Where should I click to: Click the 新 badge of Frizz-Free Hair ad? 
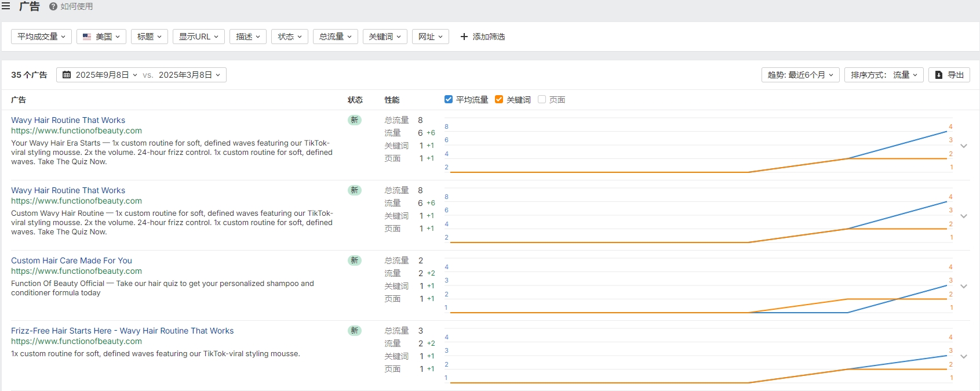point(355,331)
